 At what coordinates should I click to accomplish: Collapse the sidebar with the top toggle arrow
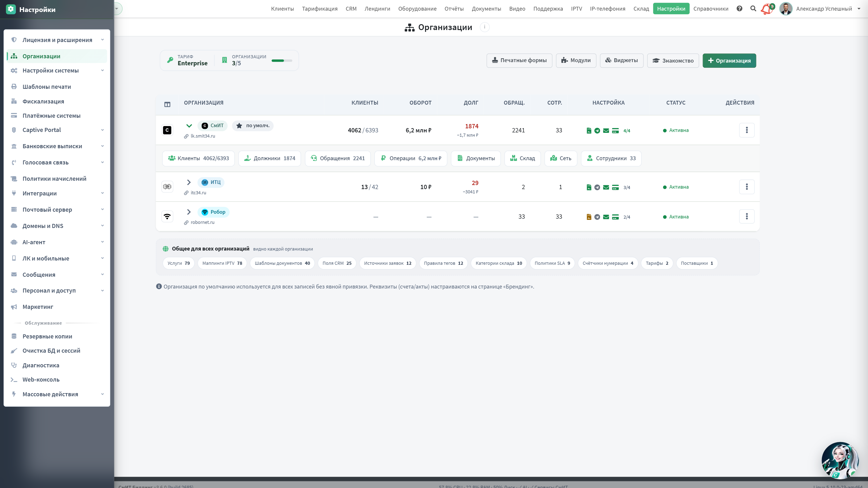tap(117, 9)
